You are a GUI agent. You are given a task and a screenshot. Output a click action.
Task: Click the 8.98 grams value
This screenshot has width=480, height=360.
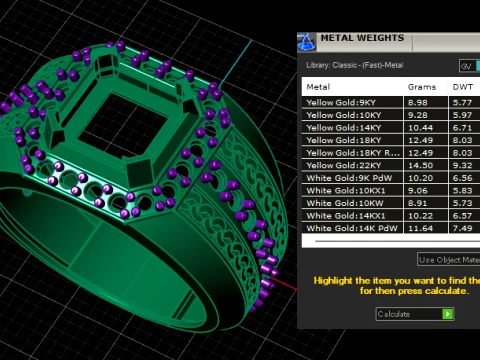[x=418, y=103]
